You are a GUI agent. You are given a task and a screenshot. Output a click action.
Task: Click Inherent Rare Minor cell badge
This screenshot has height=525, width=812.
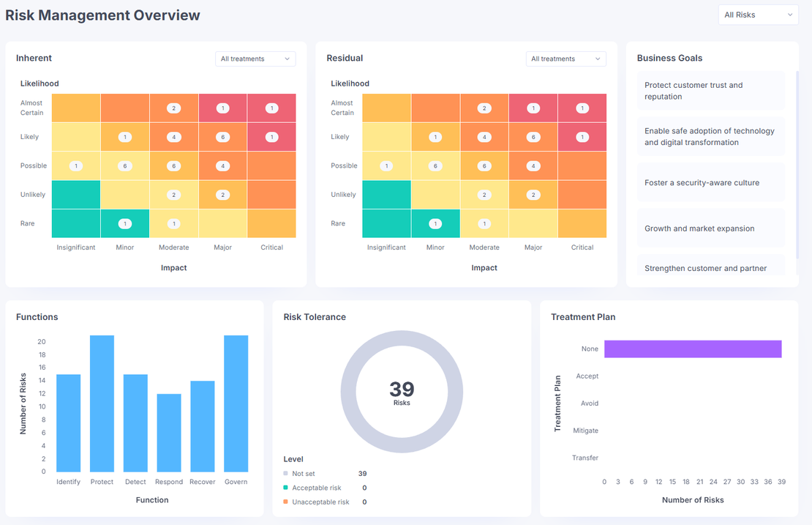click(x=125, y=224)
